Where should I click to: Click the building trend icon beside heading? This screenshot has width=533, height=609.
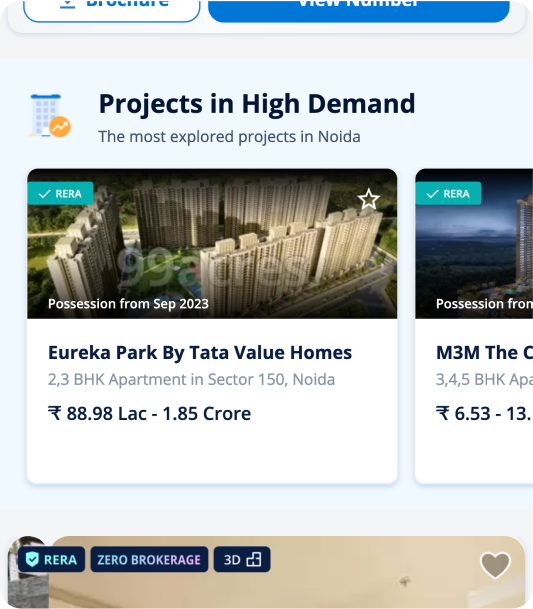pos(50,116)
